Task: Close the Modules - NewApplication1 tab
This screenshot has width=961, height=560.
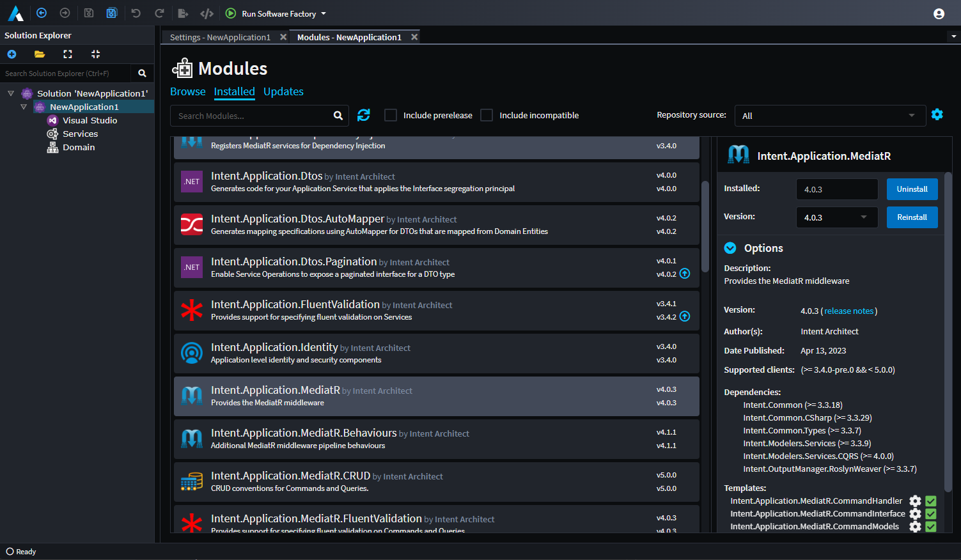Action: point(414,37)
